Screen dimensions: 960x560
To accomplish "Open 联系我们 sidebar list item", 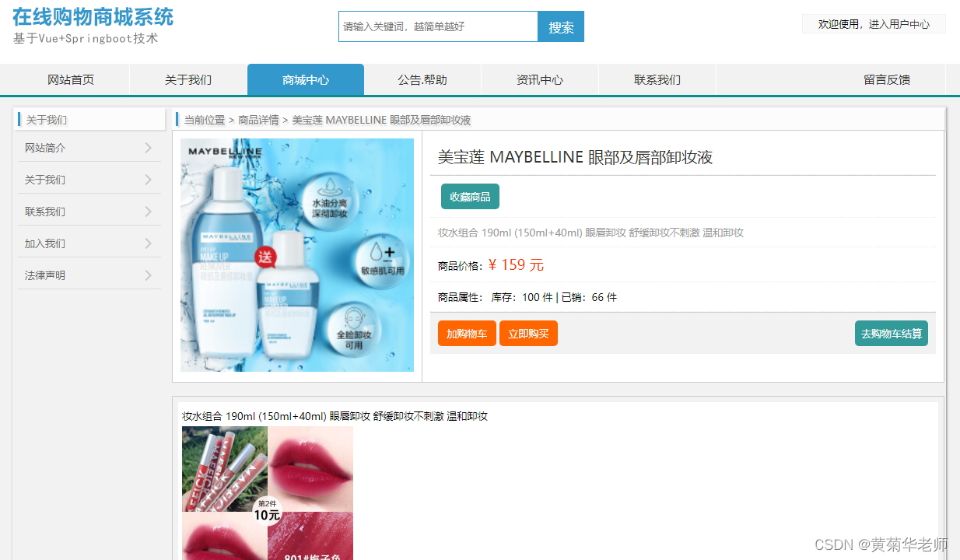I will point(89,212).
